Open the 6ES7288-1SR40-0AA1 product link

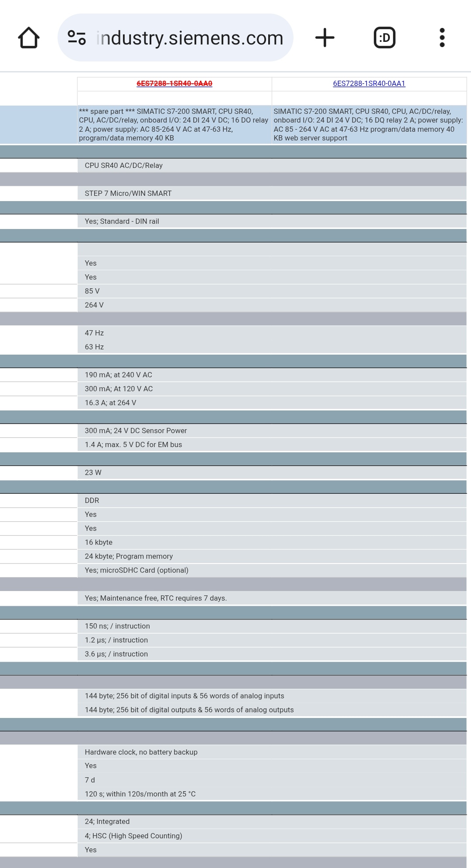(x=369, y=83)
